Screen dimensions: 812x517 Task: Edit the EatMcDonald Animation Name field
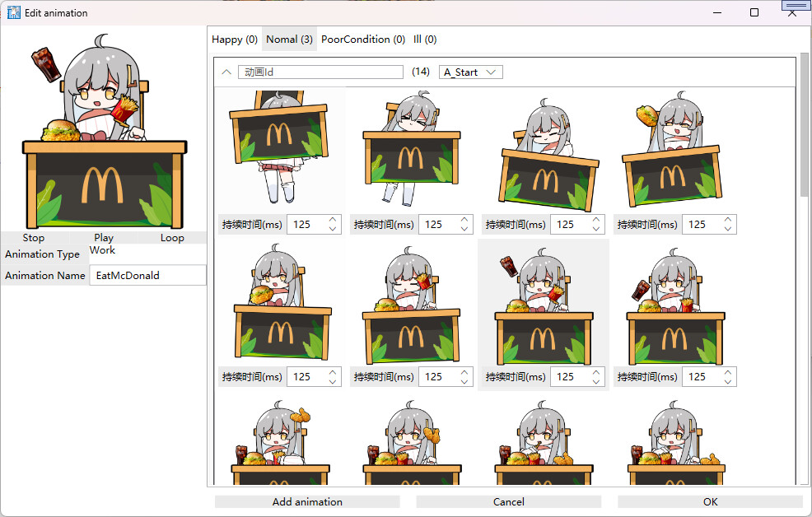point(147,275)
